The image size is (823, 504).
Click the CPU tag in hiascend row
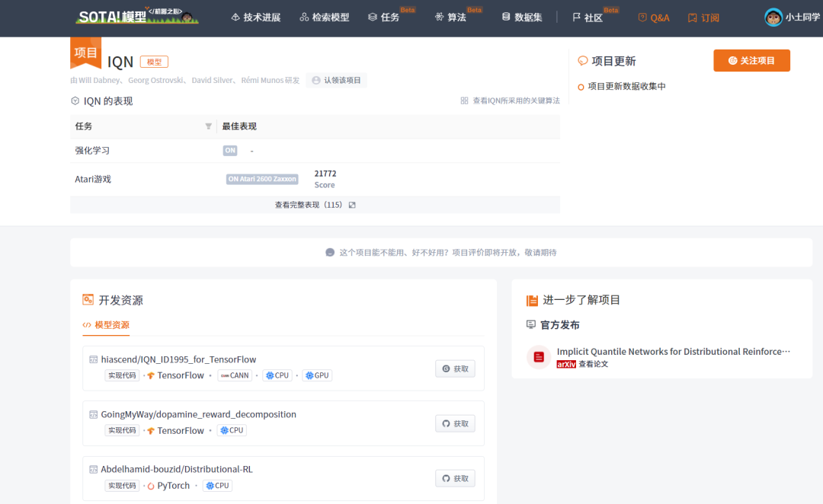coord(277,375)
